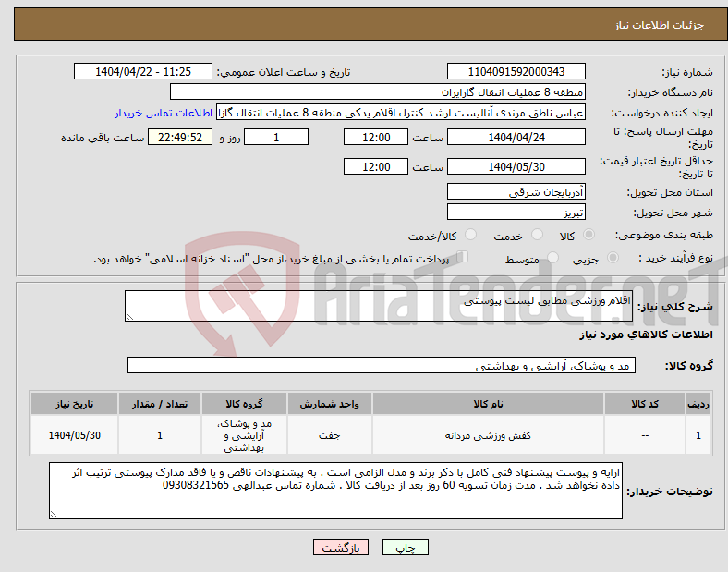Click the price validity hour field 12:00
The image size is (728, 572).
point(376,166)
